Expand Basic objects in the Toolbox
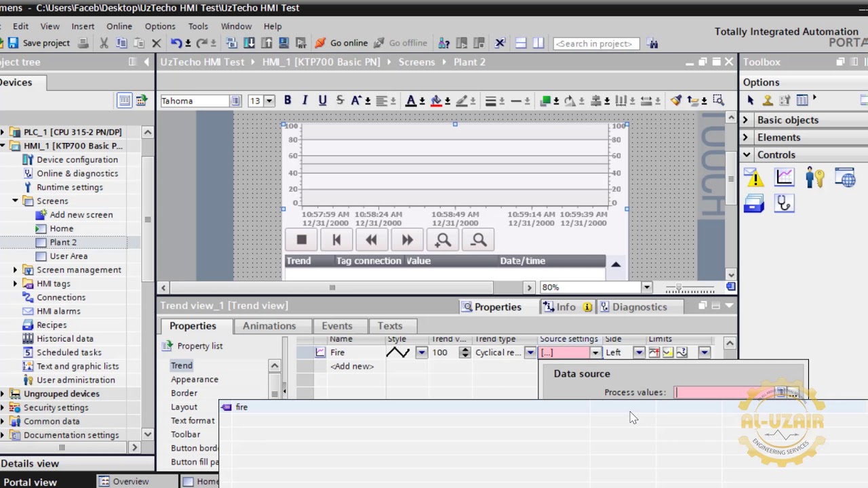 click(745, 120)
